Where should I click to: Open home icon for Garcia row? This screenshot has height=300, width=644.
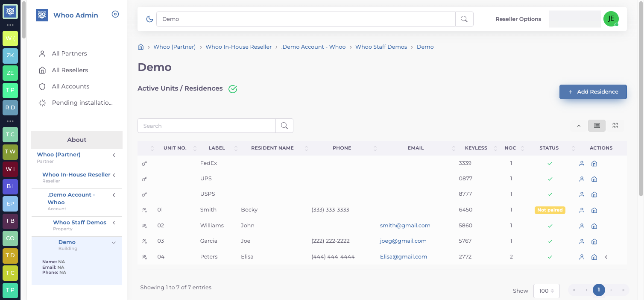click(x=594, y=241)
